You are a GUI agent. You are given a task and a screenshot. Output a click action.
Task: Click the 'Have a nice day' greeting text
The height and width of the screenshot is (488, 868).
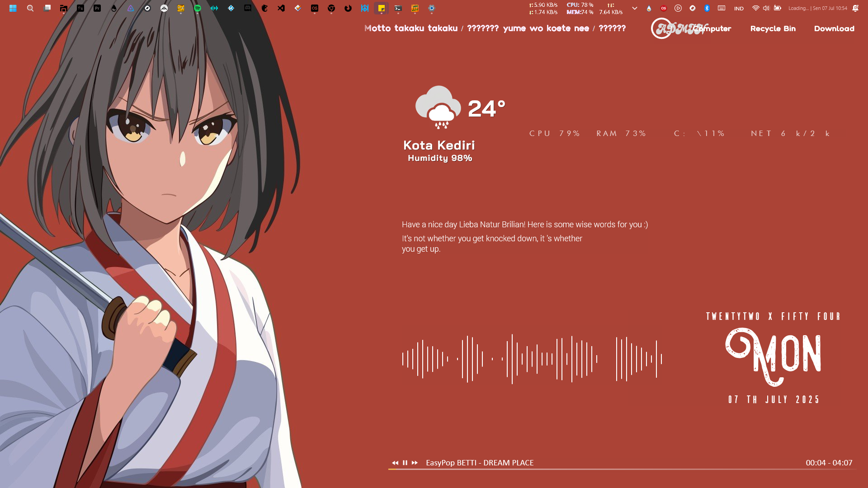coord(525,225)
